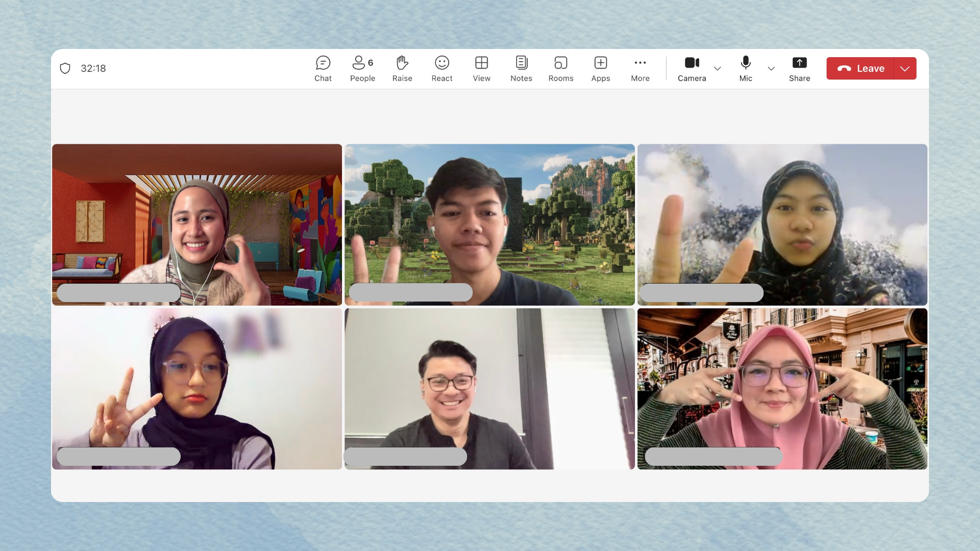The image size is (980, 551).
Task: Open breakout Rooms
Action: 560,68
